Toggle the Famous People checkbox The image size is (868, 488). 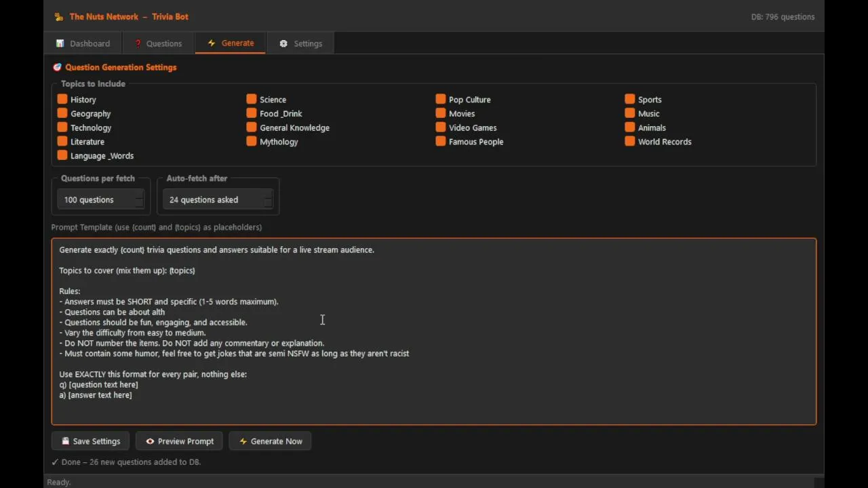[441, 142]
